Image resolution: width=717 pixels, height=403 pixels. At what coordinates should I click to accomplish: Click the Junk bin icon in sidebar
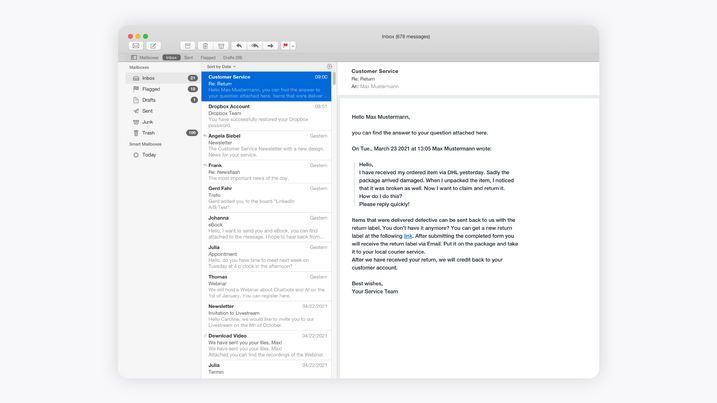(136, 122)
